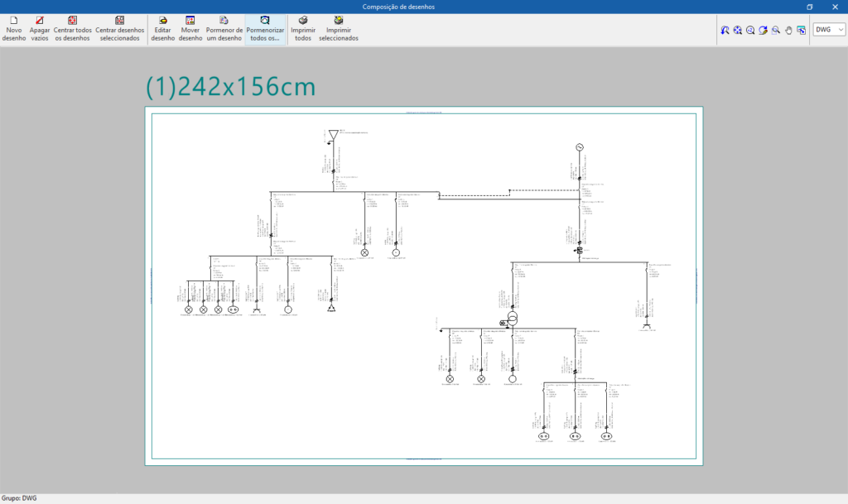Click the window view icon beside hand
The image size is (848, 504).
[x=802, y=30]
